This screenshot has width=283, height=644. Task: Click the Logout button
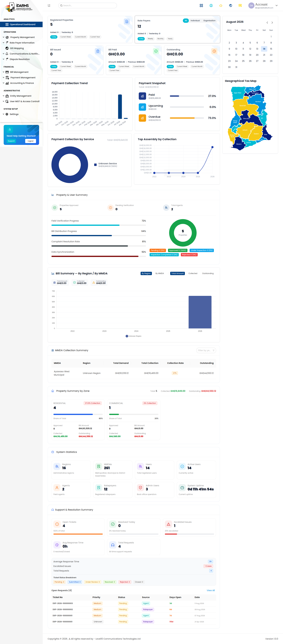click(x=31, y=141)
